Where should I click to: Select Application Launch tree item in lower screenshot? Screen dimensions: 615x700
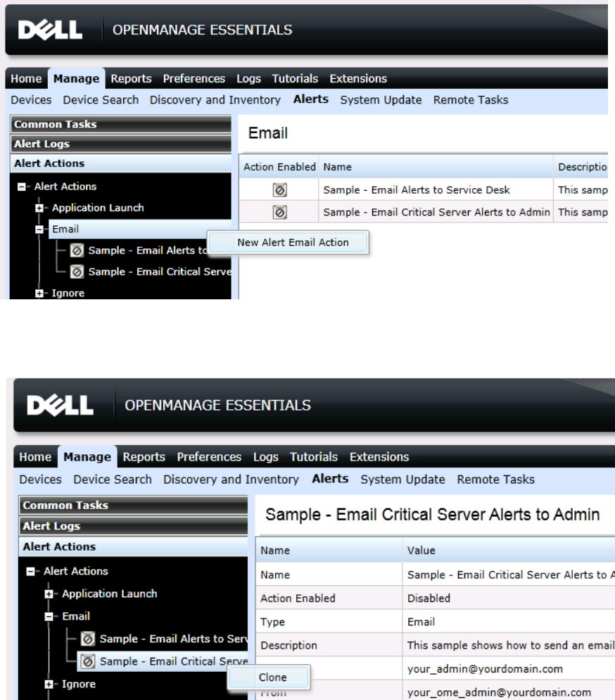[109, 594]
